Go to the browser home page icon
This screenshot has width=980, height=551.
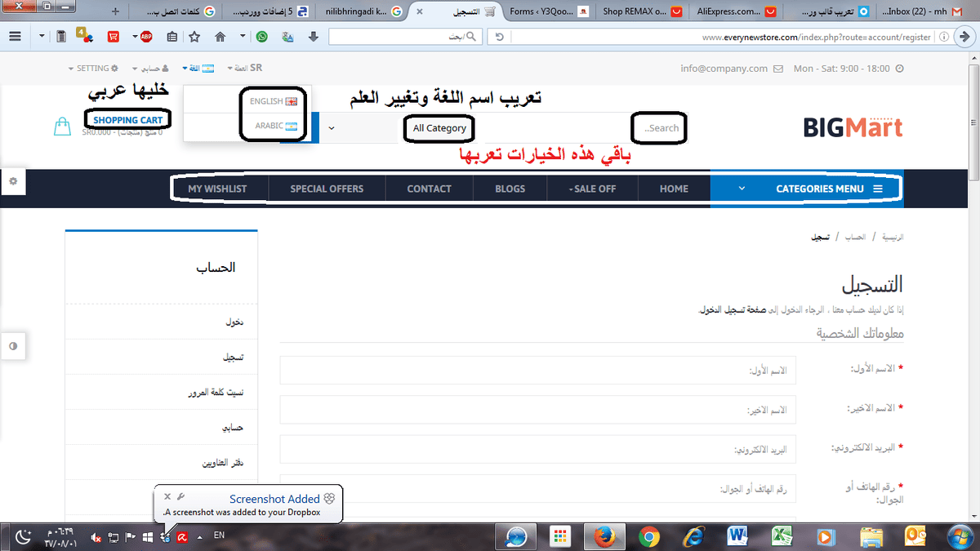point(220,37)
